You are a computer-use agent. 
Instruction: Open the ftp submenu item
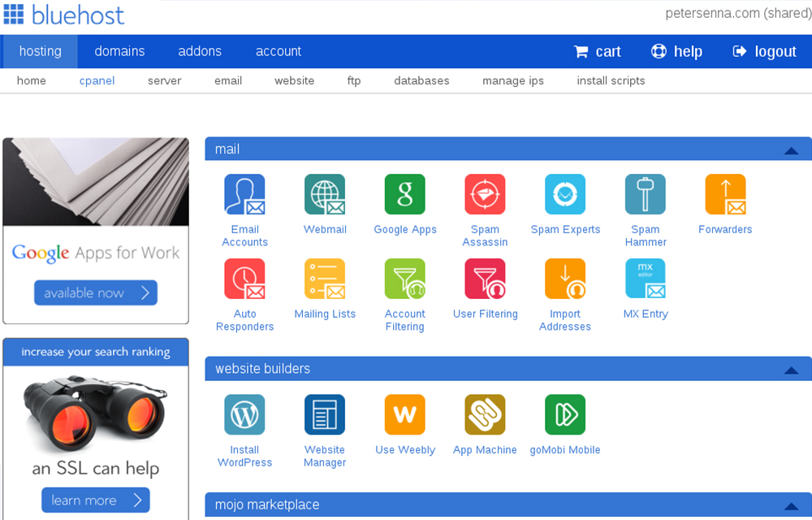coord(354,80)
